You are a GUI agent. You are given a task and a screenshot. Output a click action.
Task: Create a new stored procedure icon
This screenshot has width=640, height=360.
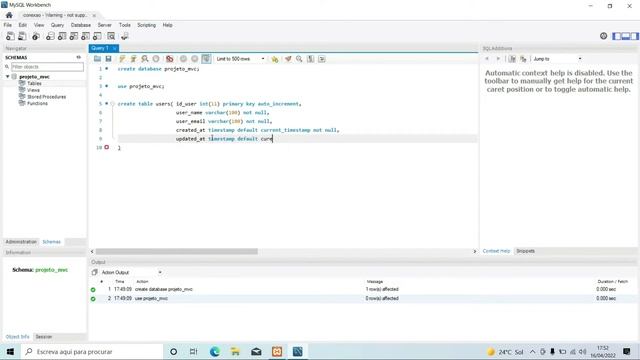(x=85, y=36)
